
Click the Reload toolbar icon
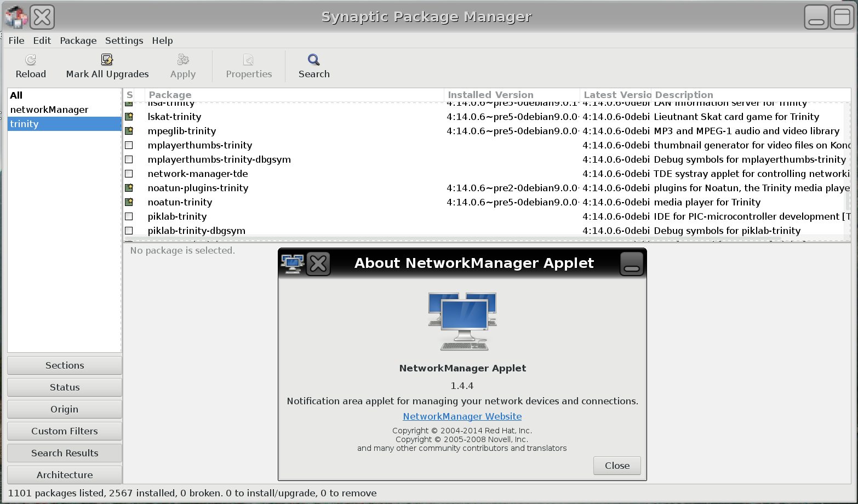tap(31, 60)
